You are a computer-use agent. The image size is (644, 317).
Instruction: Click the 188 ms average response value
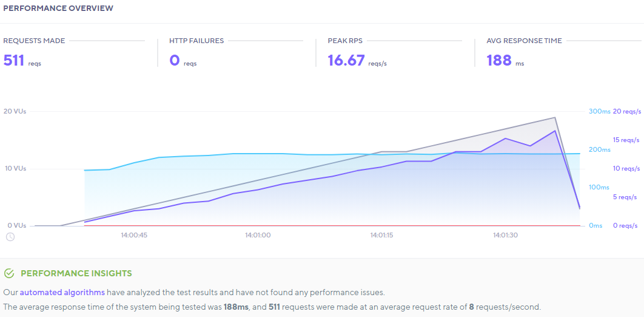pyautogui.click(x=499, y=60)
